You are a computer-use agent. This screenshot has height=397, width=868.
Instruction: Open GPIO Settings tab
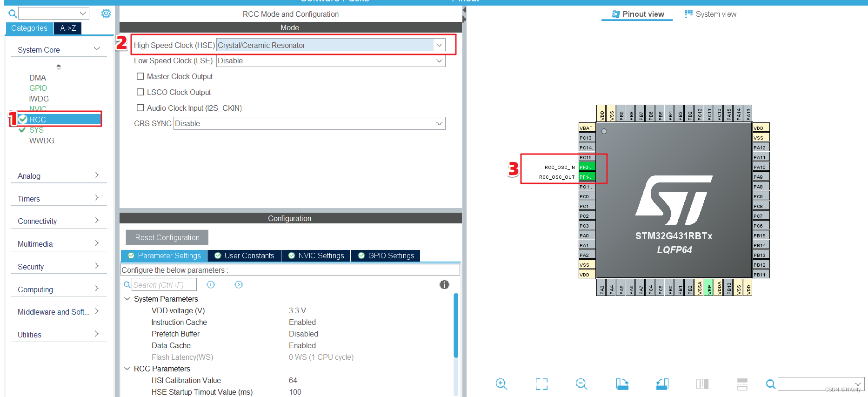click(x=386, y=256)
